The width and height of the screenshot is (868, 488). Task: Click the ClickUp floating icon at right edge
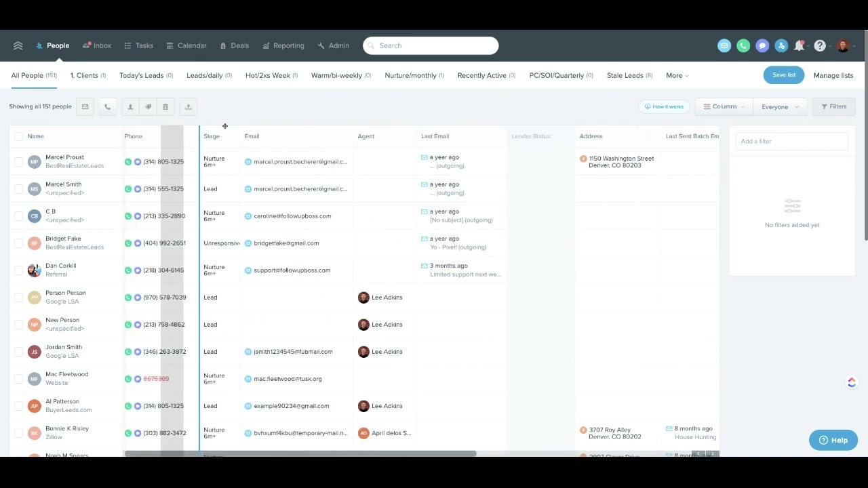(x=852, y=382)
